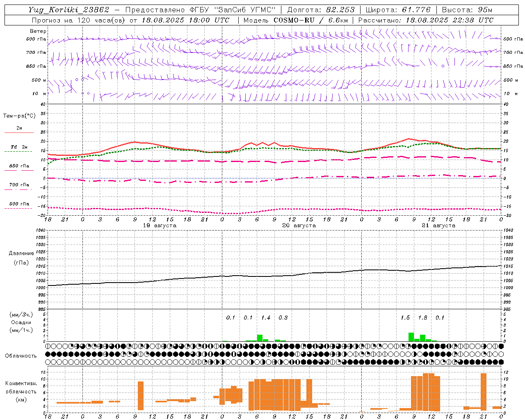The height and width of the screenshot is (420, 525).
Task: Click the '20 августа' date label
Action: [x=299, y=226]
